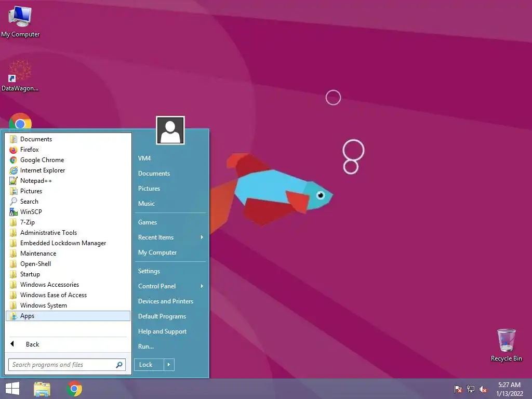The image size is (532, 399).
Task: Open the shutdown options arrow beside Lock
Action: 169,365
